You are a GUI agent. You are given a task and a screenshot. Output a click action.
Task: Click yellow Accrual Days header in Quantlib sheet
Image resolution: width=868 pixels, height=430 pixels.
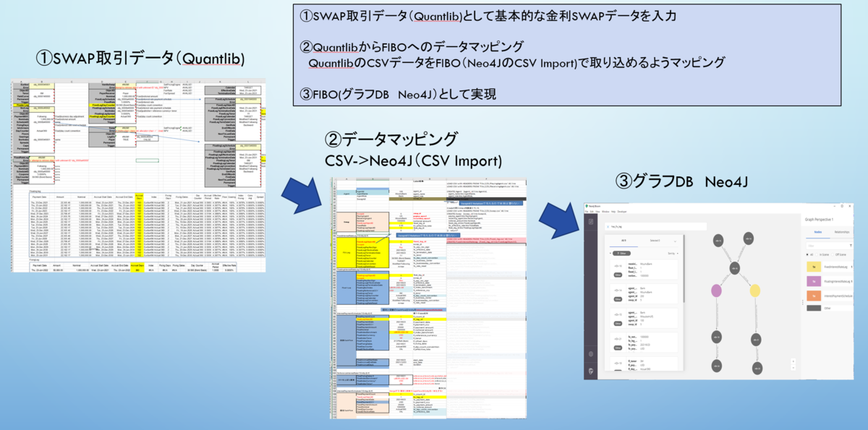click(x=140, y=197)
